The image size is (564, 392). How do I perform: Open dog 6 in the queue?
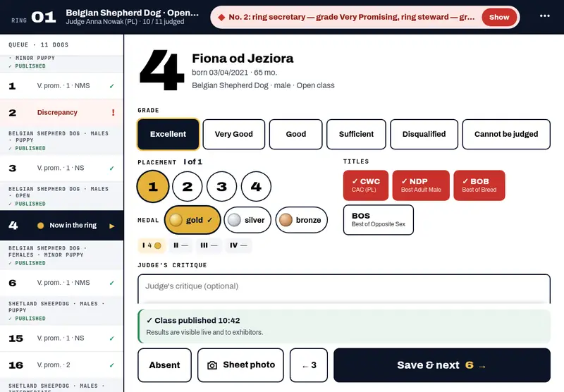pos(61,283)
